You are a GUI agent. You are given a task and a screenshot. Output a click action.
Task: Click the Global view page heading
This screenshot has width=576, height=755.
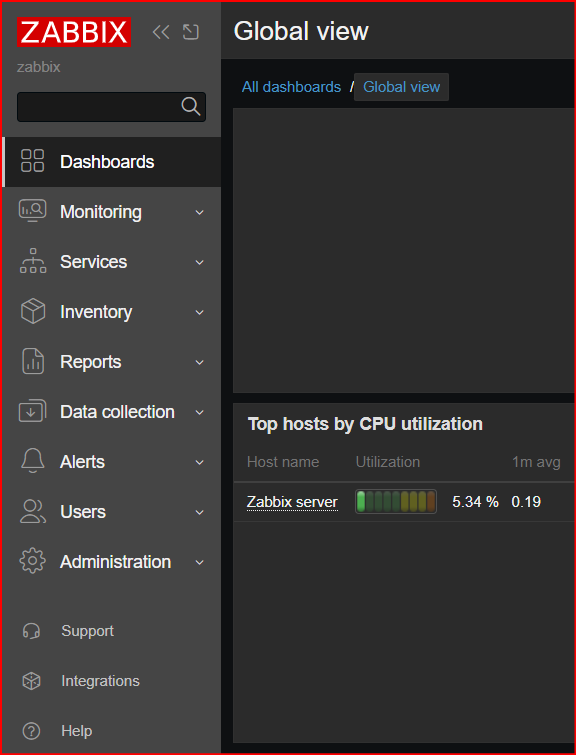[301, 31]
